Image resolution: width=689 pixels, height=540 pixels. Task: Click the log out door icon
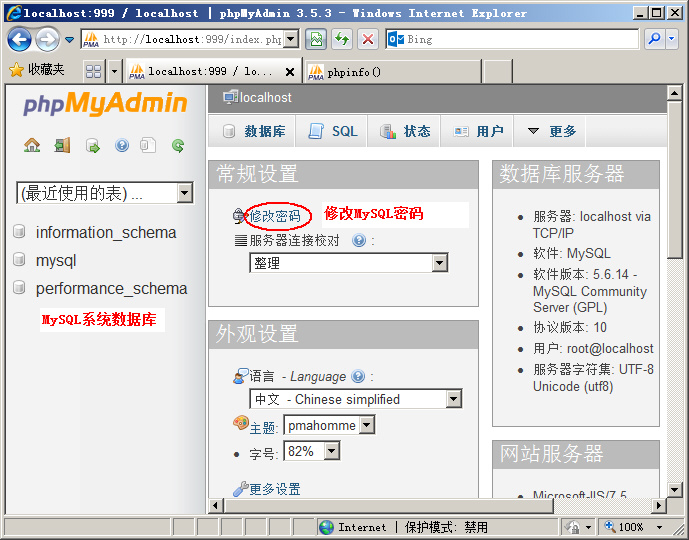point(62,145)
